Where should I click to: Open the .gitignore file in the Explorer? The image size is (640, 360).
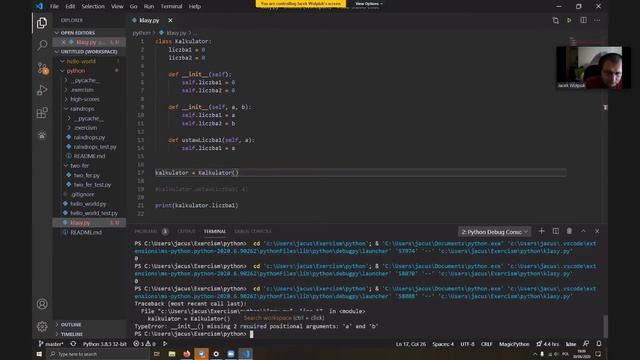(x=82, y=194)
